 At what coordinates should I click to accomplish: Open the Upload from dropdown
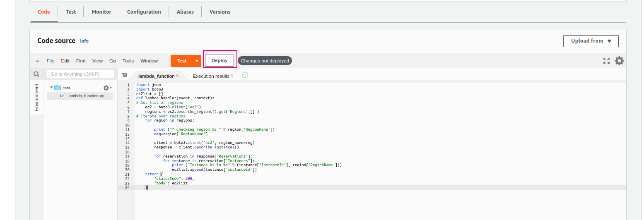pos(591,41)
